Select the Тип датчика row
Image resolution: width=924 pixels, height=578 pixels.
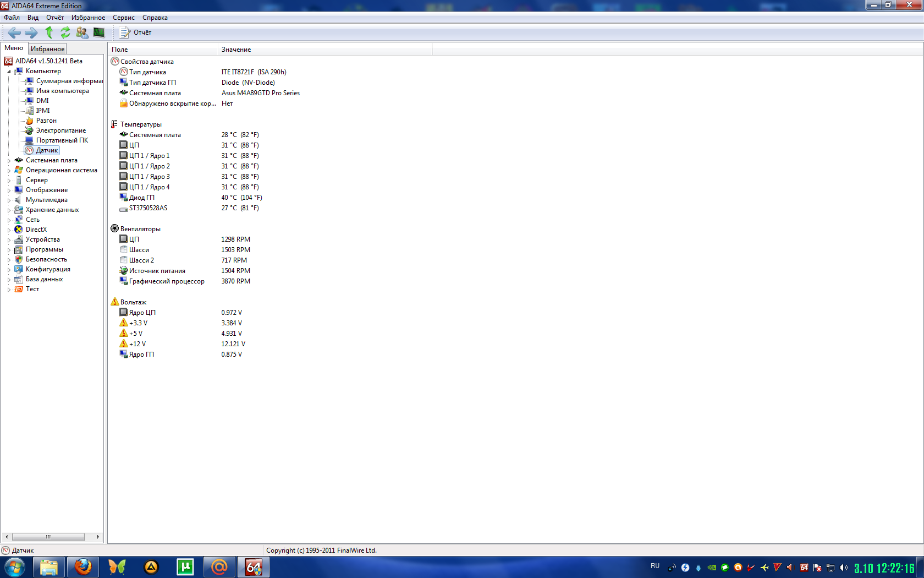[204, 72]
